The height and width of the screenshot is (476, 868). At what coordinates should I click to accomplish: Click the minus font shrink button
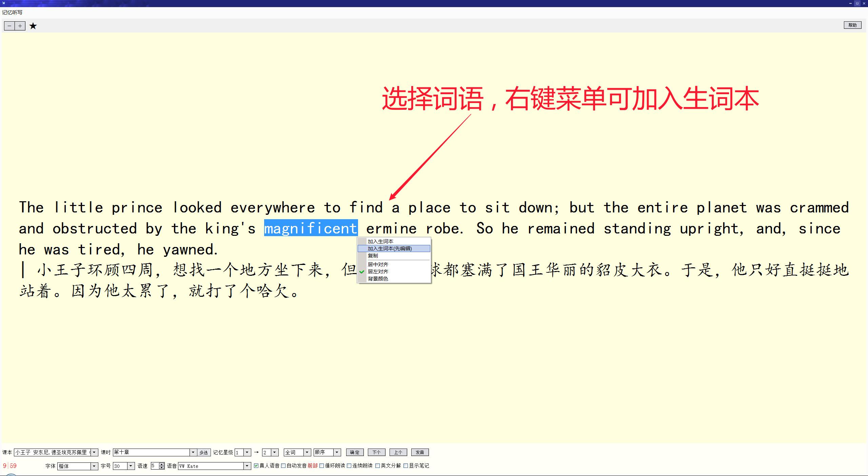click(9, 26)
